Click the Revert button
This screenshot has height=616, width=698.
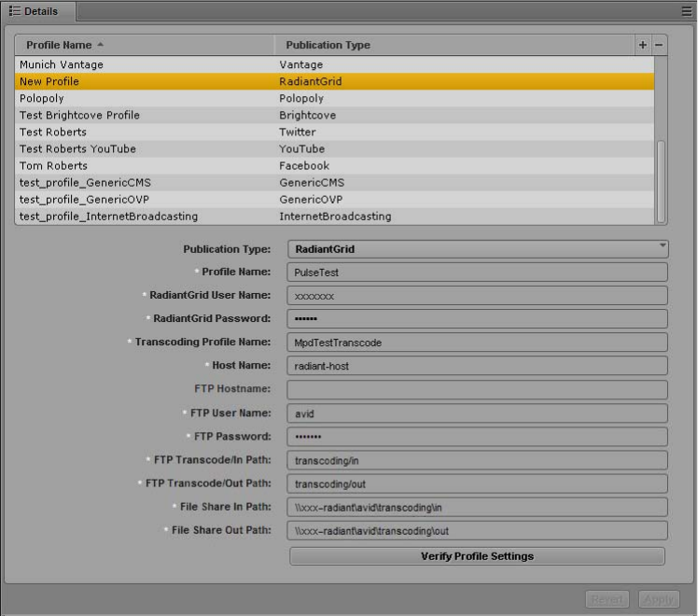point(607,599)
